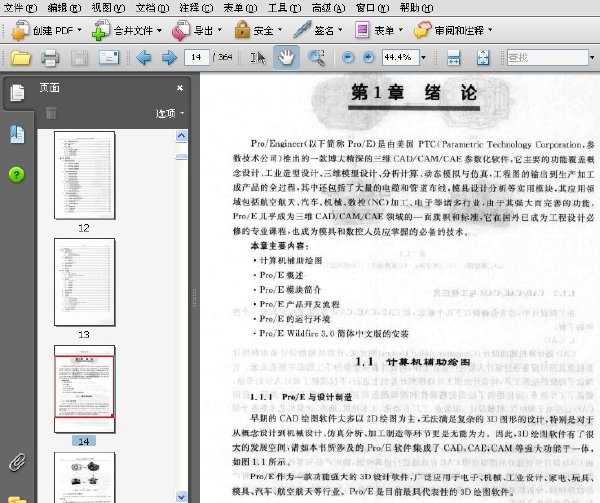Zoom out with the minus button
Viewport: 600px width, 503px height.
(348, 57)
